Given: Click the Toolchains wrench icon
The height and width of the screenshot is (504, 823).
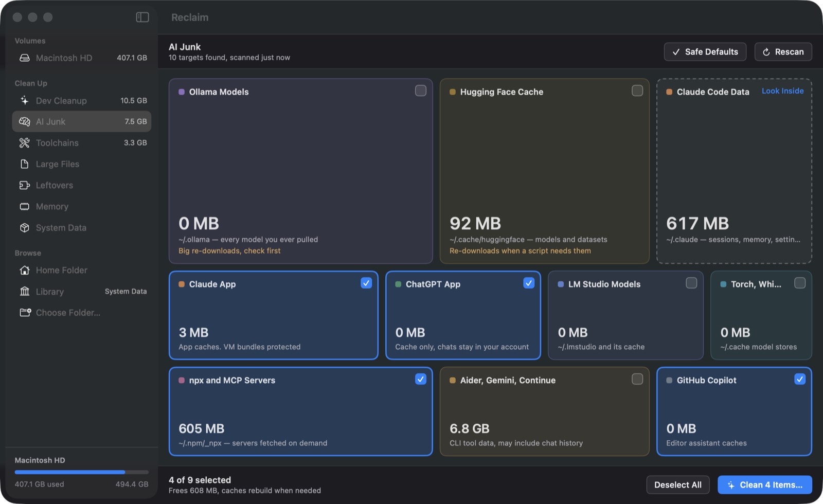Looking at the screenshot, I should click(x=25, y=143).
